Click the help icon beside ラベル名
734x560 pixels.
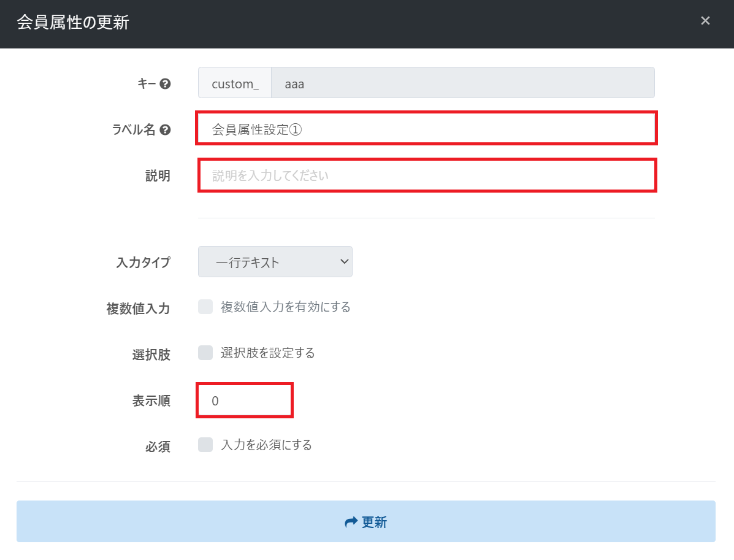[x=164, y=130]
